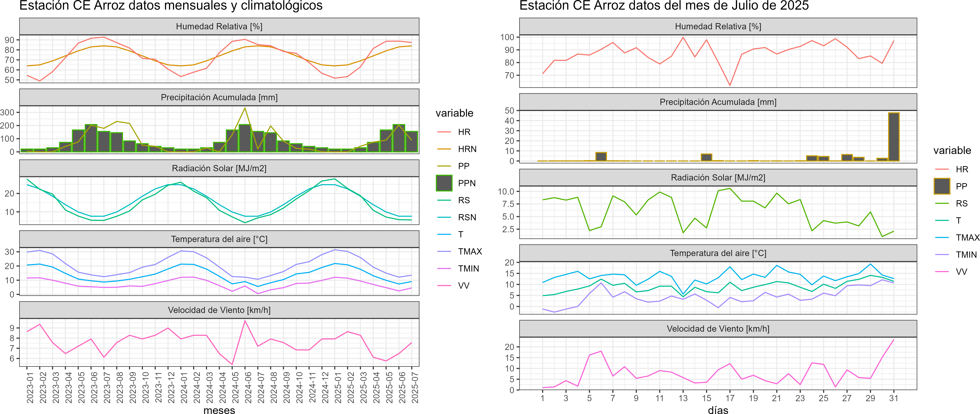This screenshot has height=414, width=980.
Task: Click the 300 y-axis label on monthly precipitation
Action: tap(8, 112)
